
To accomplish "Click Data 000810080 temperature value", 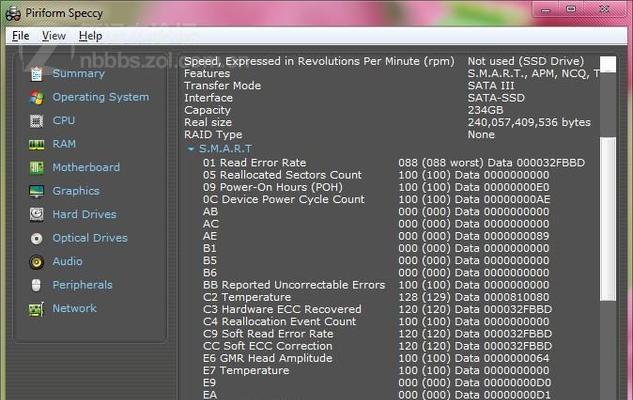I will coord(502,297).
